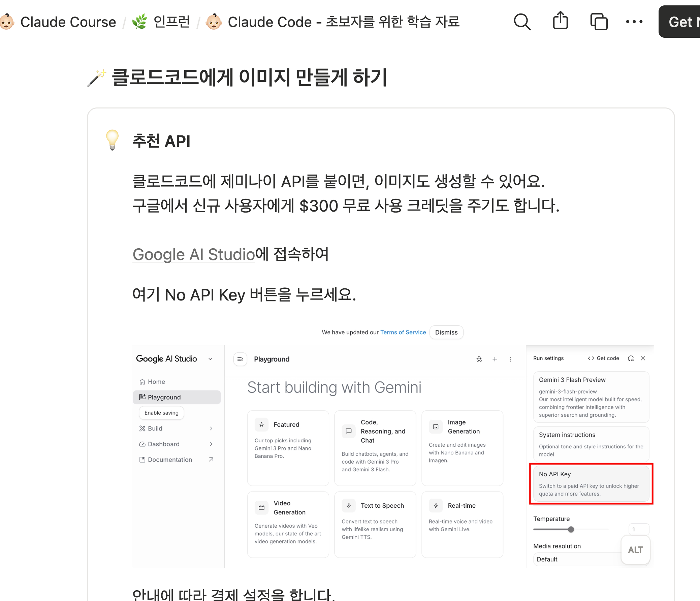This screenshot has height=601, width=700.
Task: Click the share icon in the top bar
Action: click(x=560, y=21)
